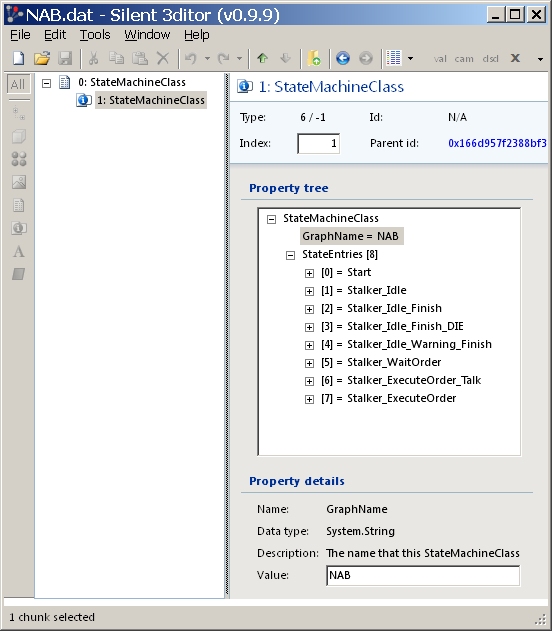
Task: Open the Redo history dropdown arrow
Action: coord(239,58)
